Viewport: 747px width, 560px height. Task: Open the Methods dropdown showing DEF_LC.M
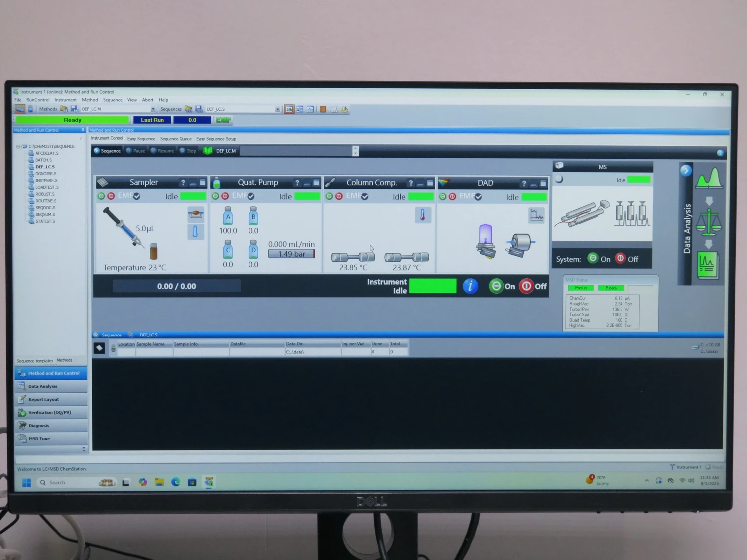coord(153,109)
